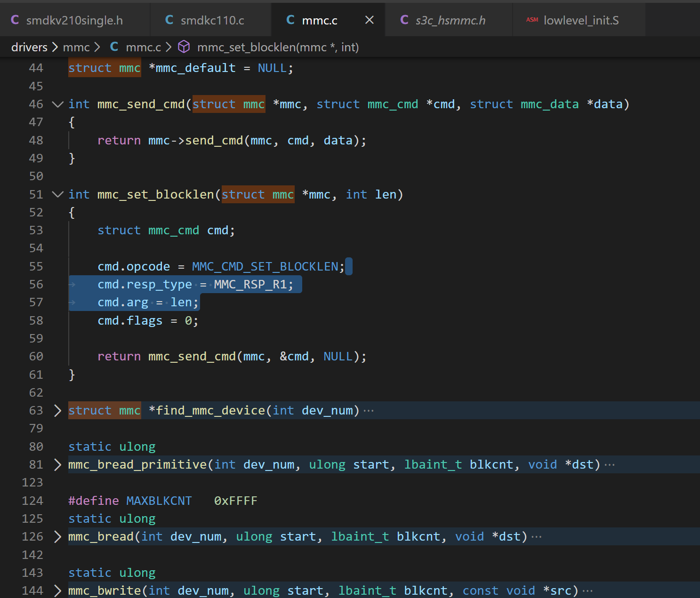Select the s3c_hsmmc.h tab
Screen dimensions: 700x598
(x=450, y=20)
